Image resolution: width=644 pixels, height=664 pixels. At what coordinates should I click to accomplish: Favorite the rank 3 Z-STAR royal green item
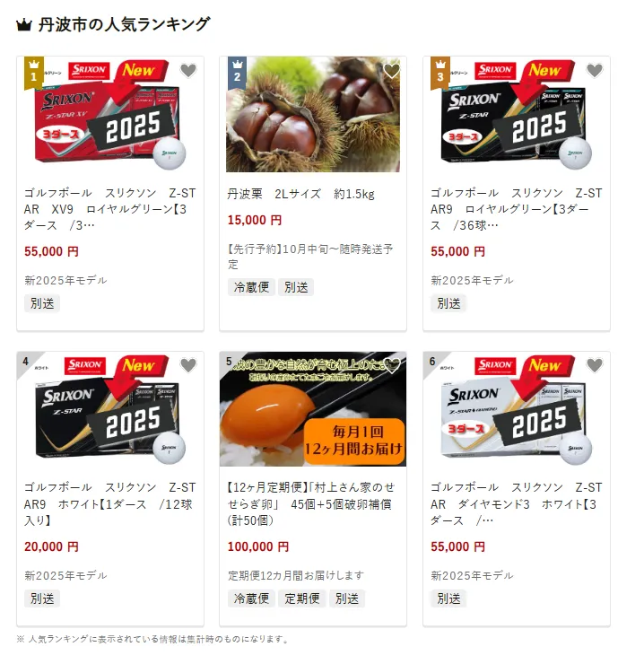point(595,70)
